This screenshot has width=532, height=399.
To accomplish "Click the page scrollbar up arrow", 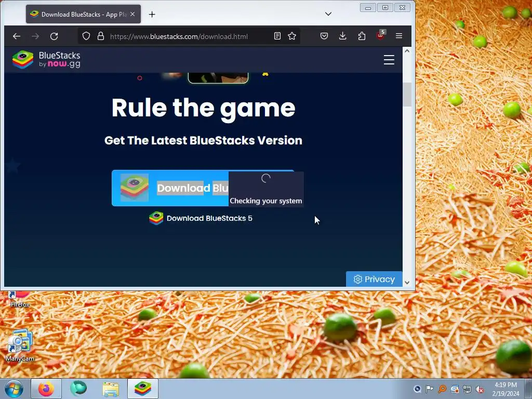I will (x=407, y=51).
